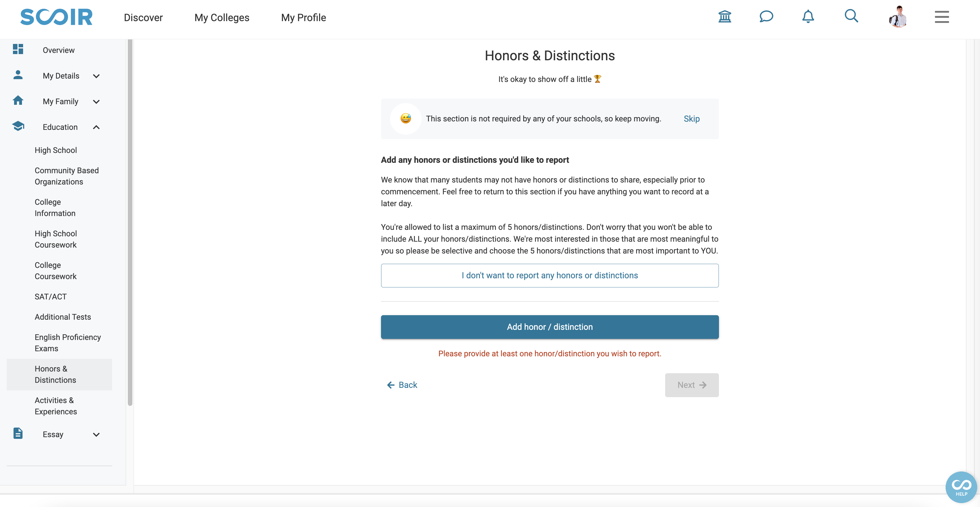Expand the Essay section

[x=96, y=435]
